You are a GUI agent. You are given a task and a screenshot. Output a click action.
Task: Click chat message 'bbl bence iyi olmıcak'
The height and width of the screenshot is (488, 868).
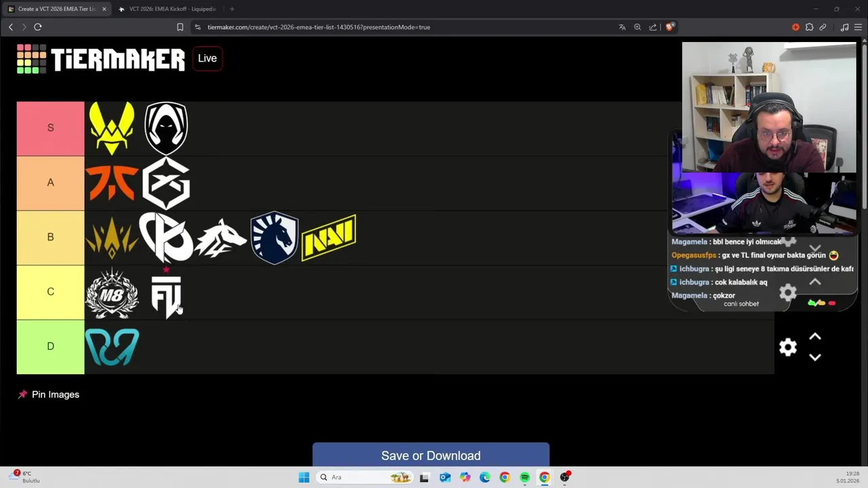pos(726,242)
